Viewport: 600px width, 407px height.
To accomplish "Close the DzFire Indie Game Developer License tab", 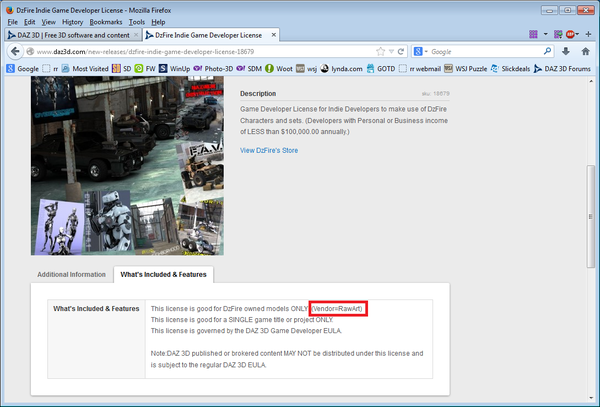I will click(274, 35).
